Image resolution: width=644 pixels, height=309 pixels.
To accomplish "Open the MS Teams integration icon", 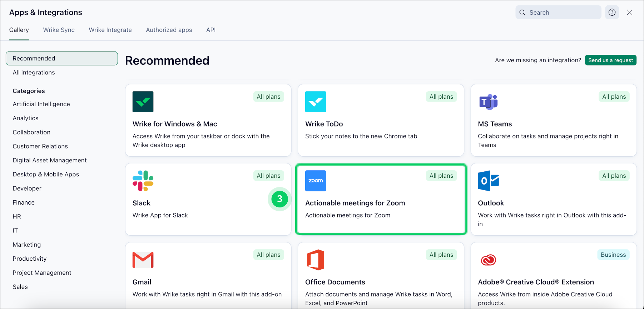I will click(488, 102).
